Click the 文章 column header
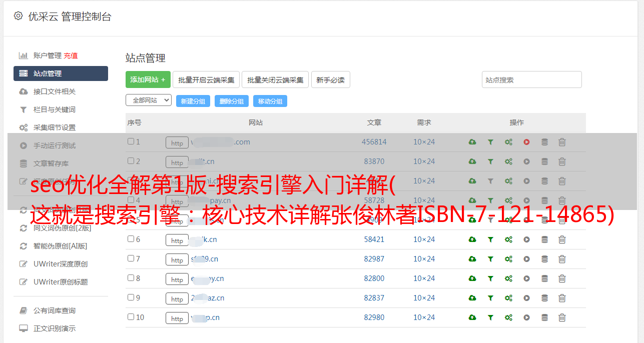This screenshot has height=343, width=644. 374,122
